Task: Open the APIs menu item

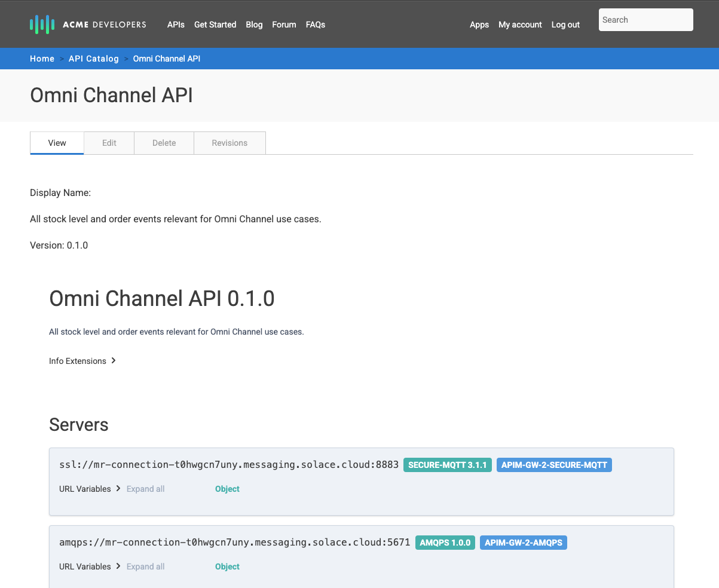Action: coord(176,24)
